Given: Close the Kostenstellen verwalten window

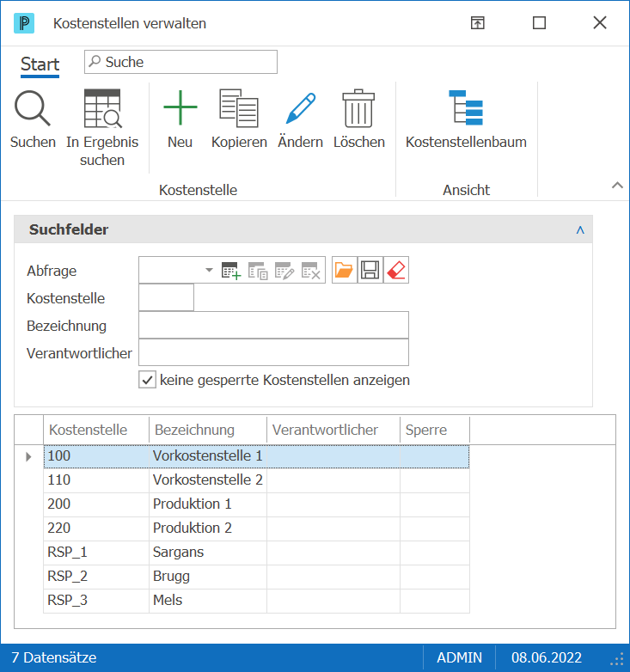Looking at the screenshot, I should click(600, 23).
